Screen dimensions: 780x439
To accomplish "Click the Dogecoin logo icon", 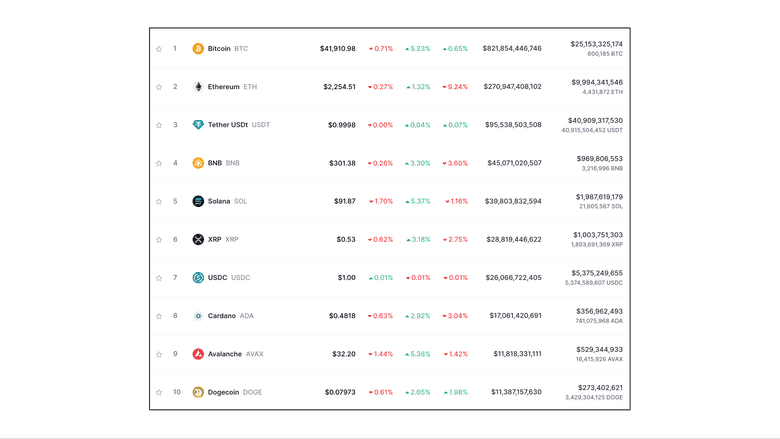I will point(198,392).
